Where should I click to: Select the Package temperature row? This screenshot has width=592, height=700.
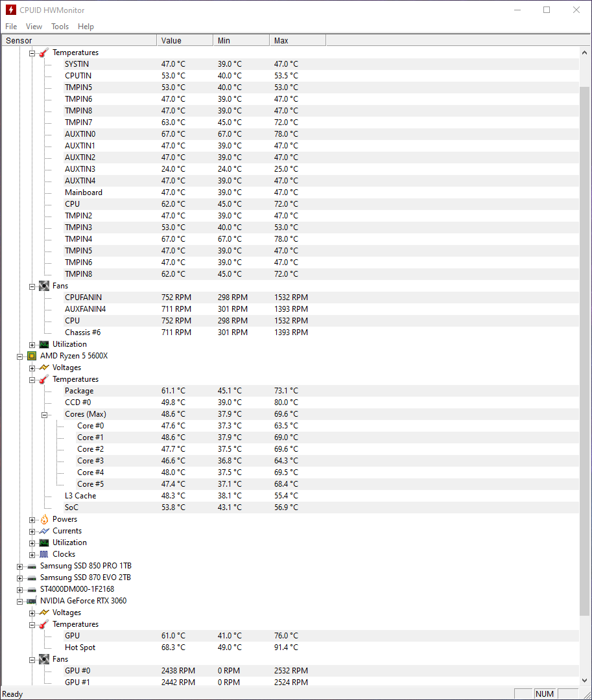pos(322,391)
